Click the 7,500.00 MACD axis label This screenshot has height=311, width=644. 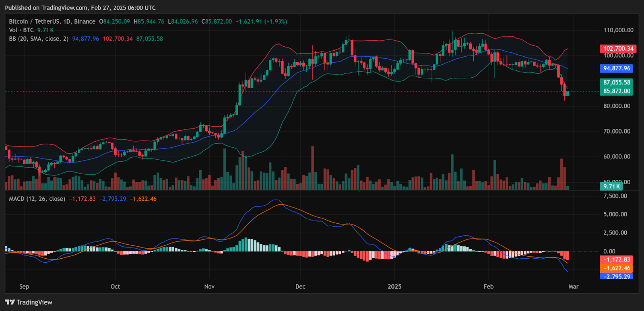pos(615,196)
